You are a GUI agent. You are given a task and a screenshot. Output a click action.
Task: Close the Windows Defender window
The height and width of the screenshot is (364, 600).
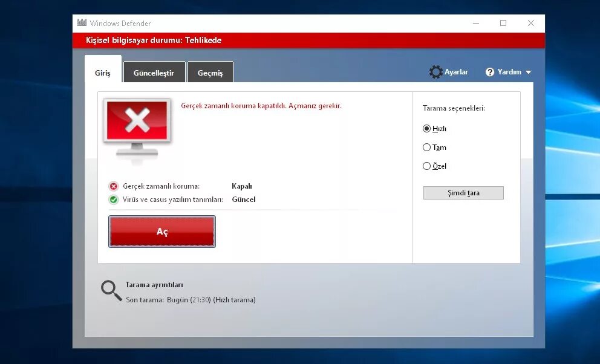(530, 23)
